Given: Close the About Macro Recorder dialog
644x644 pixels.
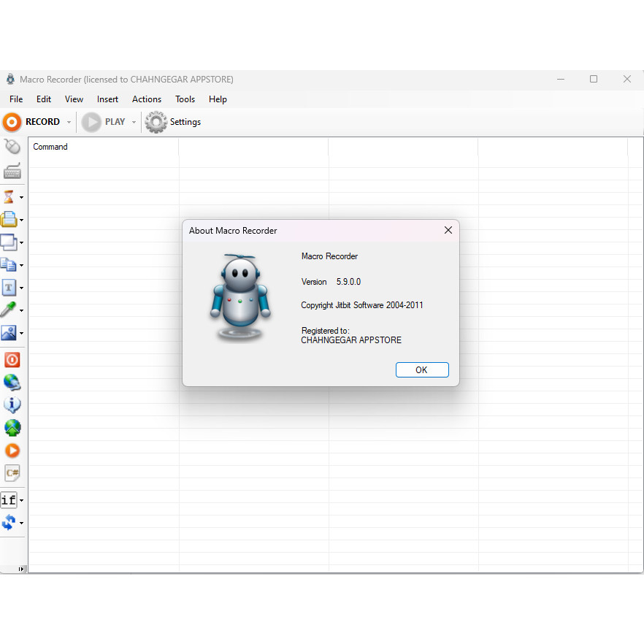Looking at the screenshot, I should pyautogui.click(x=448, y=231).
